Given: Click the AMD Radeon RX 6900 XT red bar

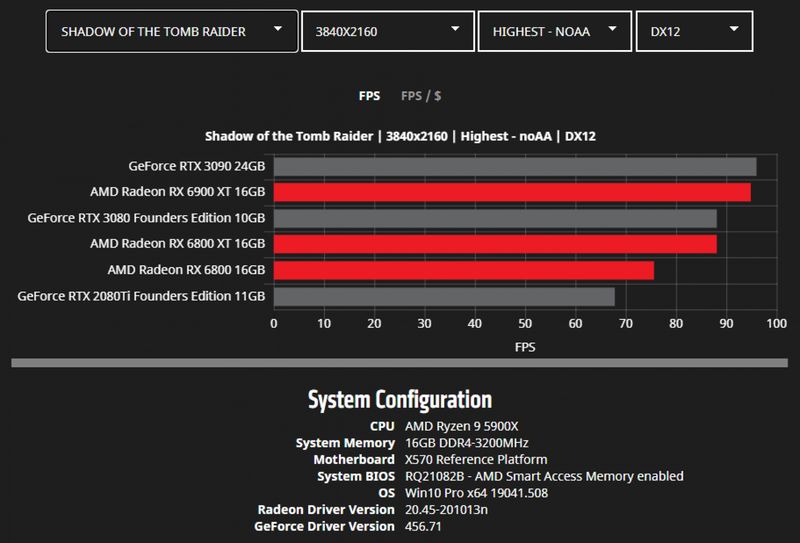Looking at the screenshot, I should click(x=512, y=192).
